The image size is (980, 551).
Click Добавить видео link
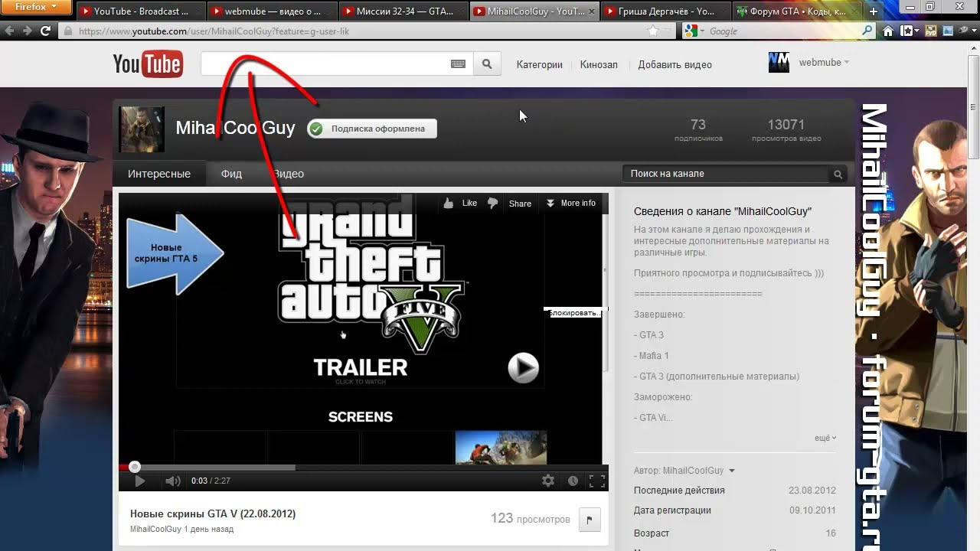point(675,65)
